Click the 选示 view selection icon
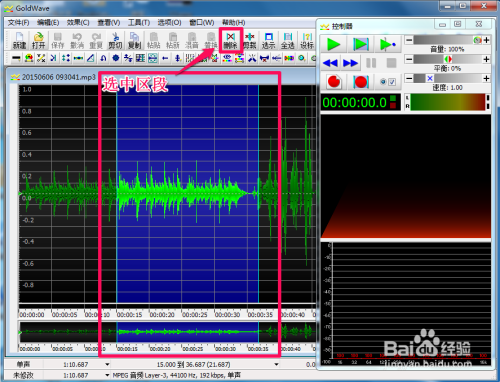 tap(269, 40)
